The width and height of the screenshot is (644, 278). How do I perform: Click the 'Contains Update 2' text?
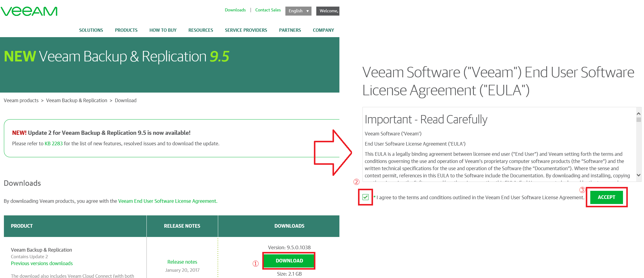29,256
